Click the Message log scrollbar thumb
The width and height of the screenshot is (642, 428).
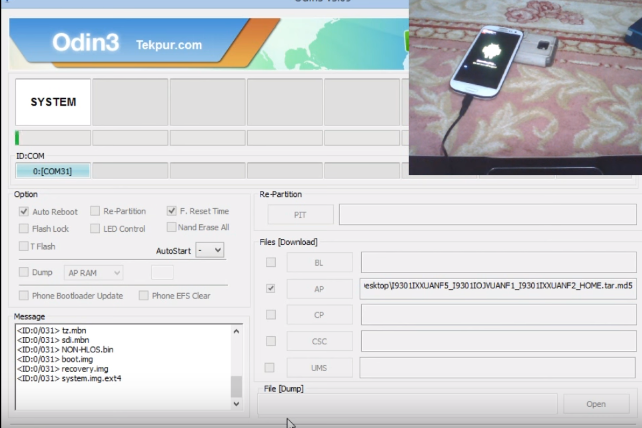pos(236,387)
